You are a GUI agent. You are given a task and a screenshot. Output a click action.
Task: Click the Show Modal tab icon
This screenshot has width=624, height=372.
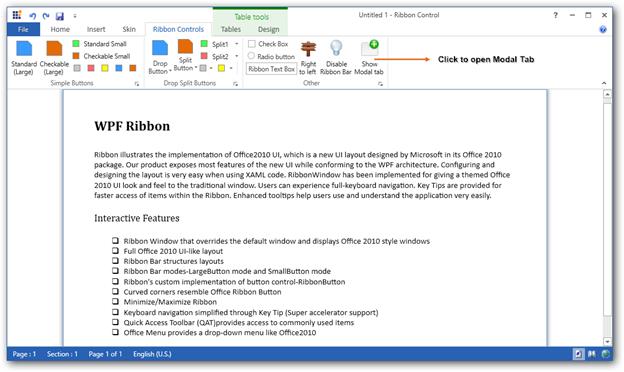(x=370, y=49)
